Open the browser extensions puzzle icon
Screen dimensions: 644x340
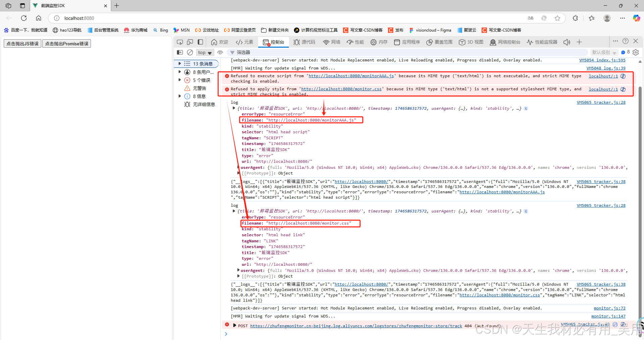click(575, 18)
